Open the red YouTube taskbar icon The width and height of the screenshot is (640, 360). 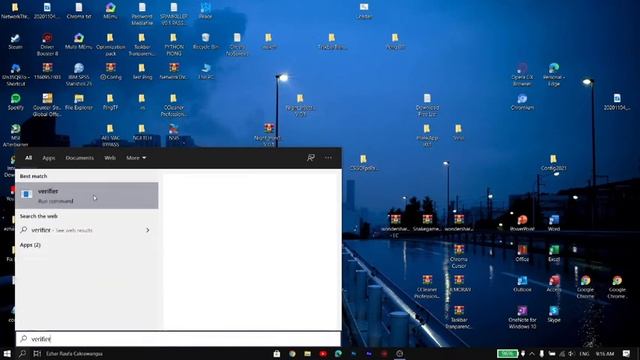click(x=323, y=353)
